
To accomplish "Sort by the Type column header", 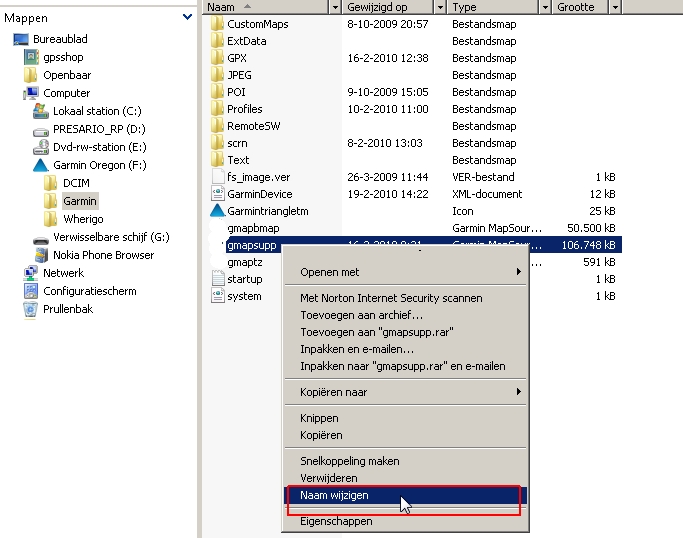I will coord(494,7).
